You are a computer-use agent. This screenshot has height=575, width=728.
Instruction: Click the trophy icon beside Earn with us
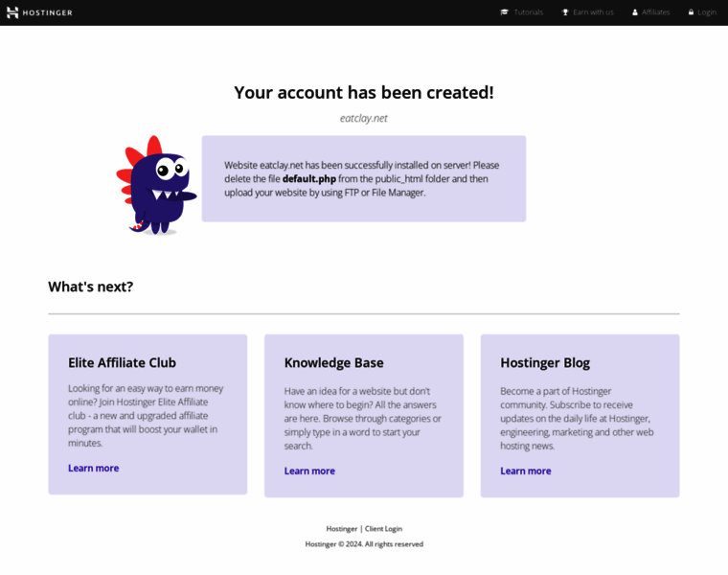(565, 12)
